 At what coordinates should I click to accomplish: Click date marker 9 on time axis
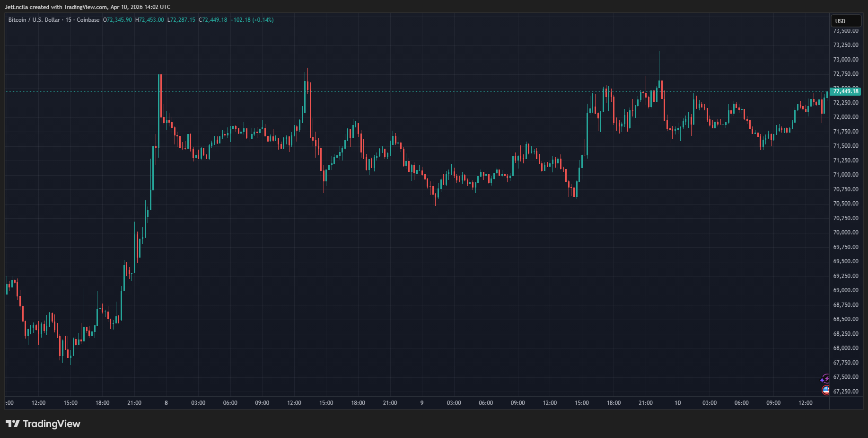(x=422, y=403)
